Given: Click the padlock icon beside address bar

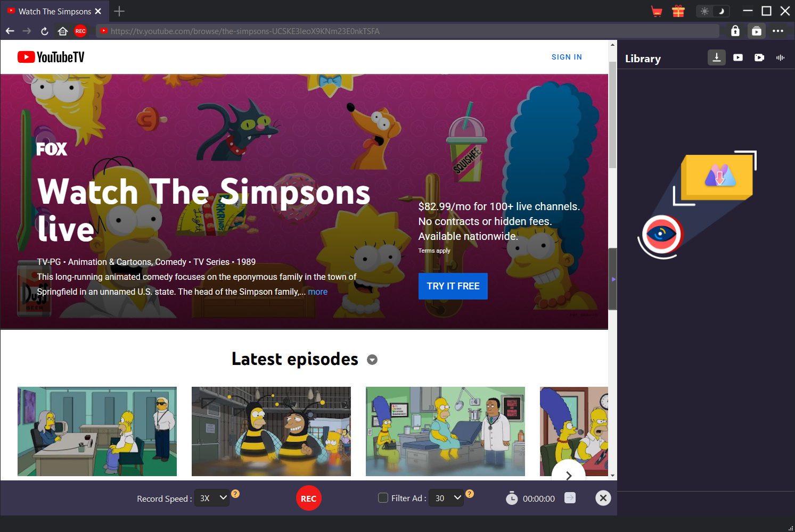Looking at the screenshot, I should click(x=735, y=31).
